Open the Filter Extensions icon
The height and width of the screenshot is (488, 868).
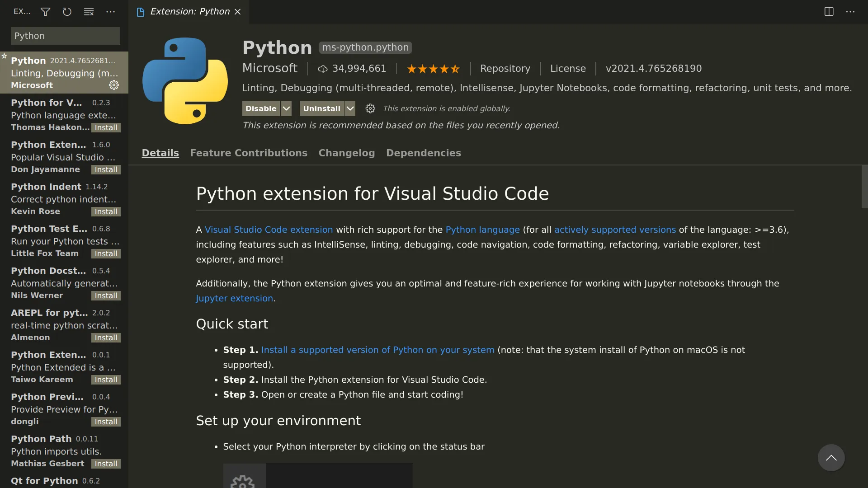pos(45,12)
